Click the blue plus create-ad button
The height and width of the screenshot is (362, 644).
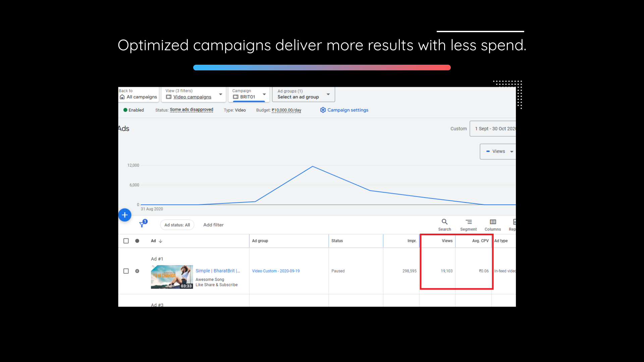125,215
